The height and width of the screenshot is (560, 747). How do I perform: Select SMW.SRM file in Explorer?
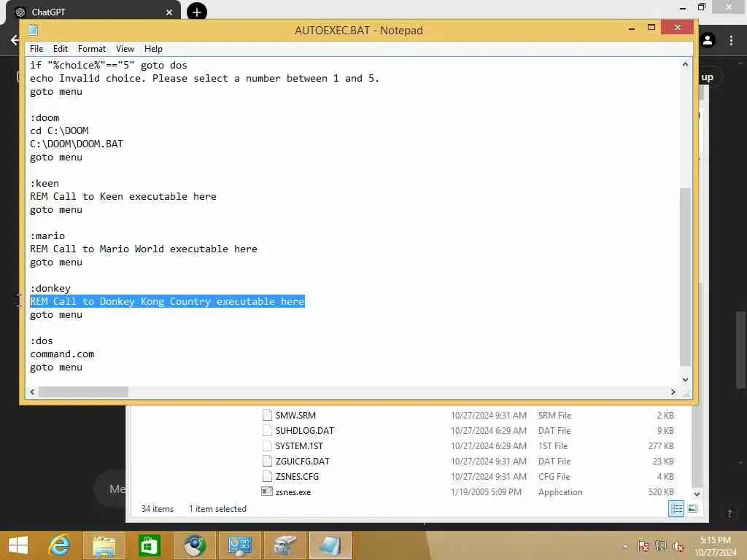[x=295, y=415]
